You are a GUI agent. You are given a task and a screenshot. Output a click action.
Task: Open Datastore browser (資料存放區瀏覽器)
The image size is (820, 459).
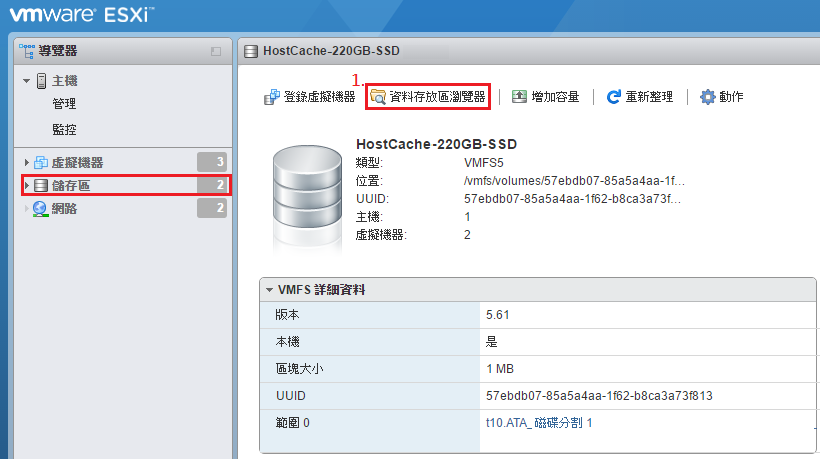(428, 97)
